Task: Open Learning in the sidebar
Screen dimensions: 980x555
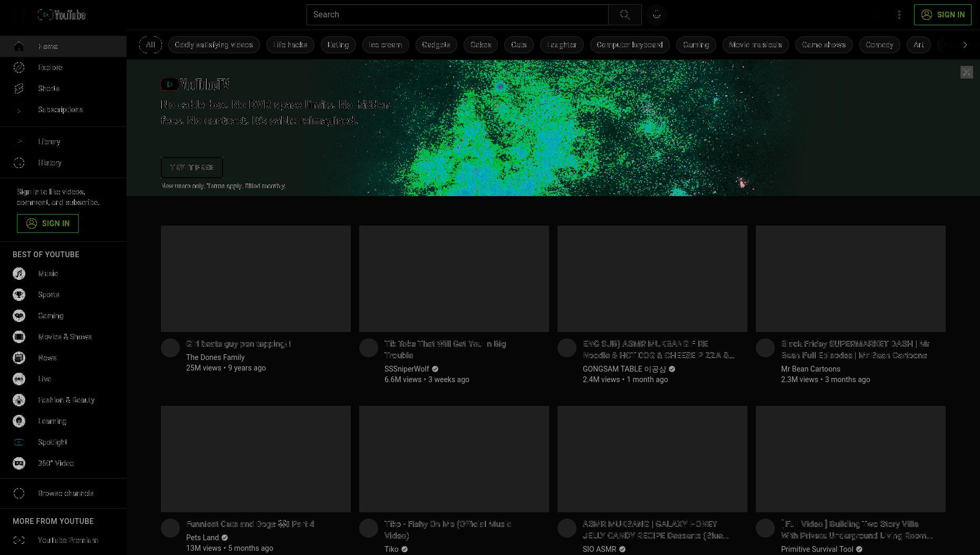Action: (x=63, y=421)
